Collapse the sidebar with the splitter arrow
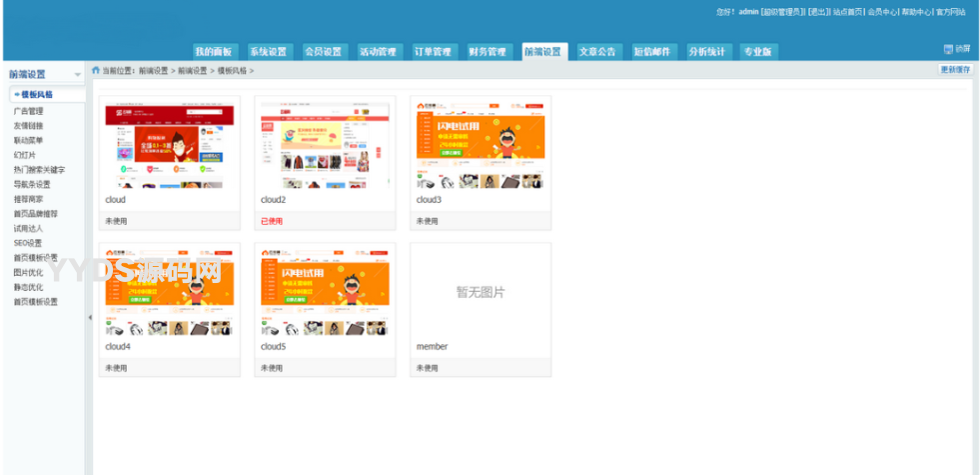Screen dimensions: 980x475 point(89,317)
